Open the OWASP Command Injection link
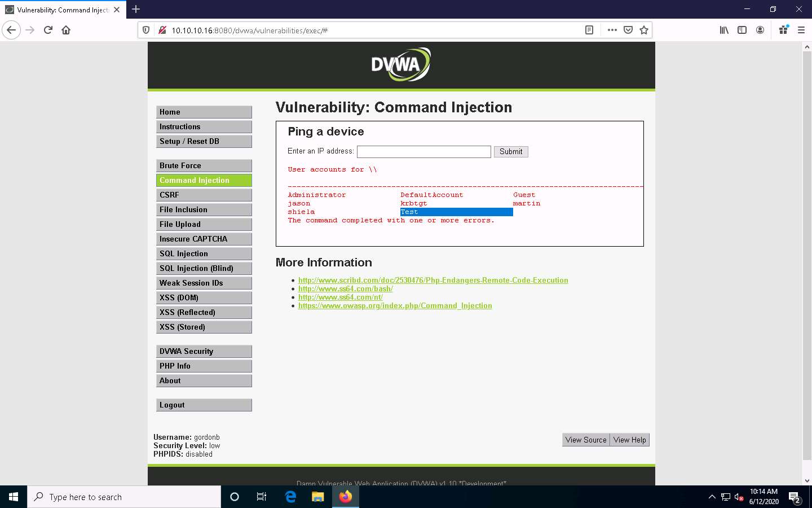 [x=395, y=305]
